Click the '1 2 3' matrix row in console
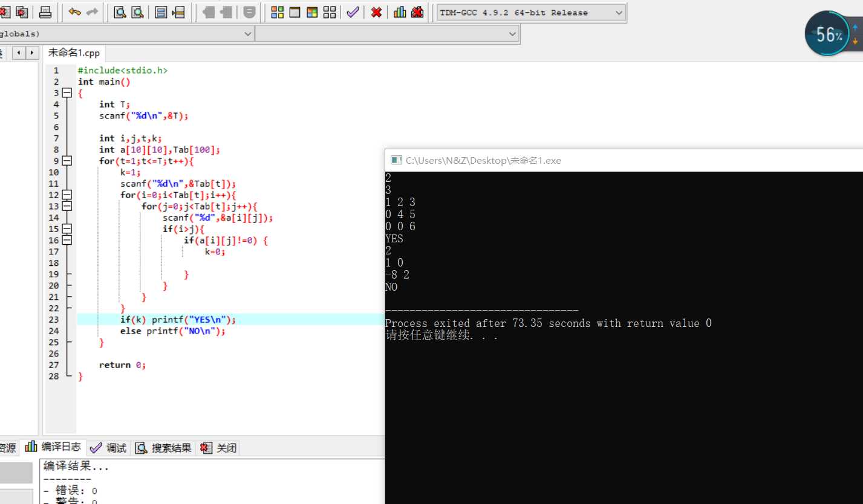 pyautogui.click(x=400, y=202)
